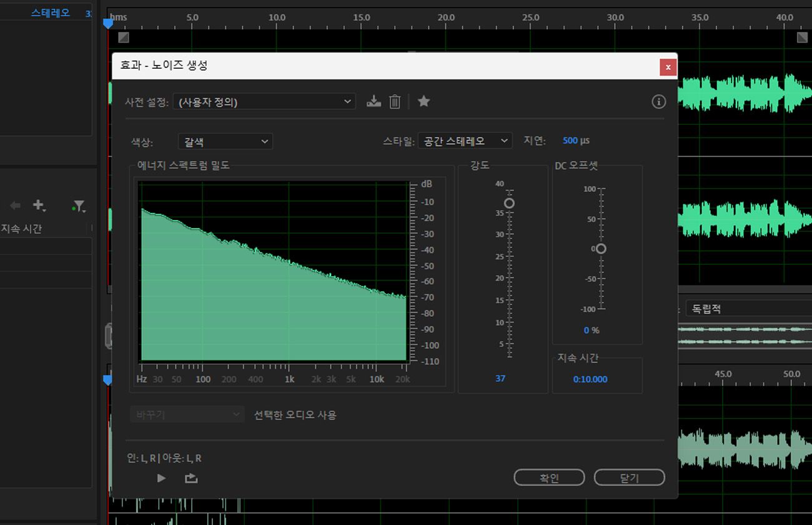
Task: Save current settings as a new preset
Action: (374, 101)
